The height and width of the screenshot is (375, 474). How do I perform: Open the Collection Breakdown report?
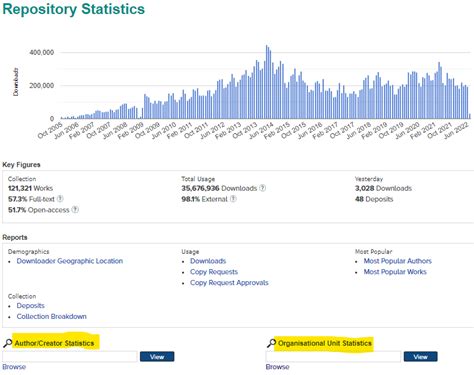coord(52,316)
